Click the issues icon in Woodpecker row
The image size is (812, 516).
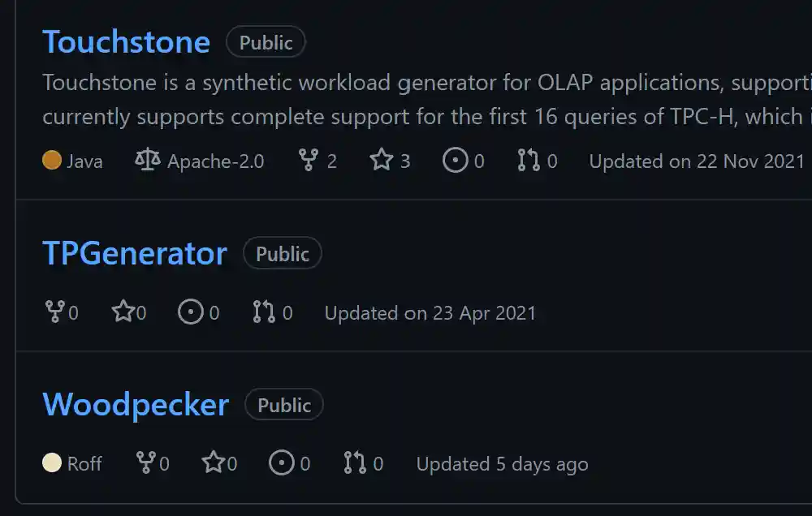(x=282, y=463)
